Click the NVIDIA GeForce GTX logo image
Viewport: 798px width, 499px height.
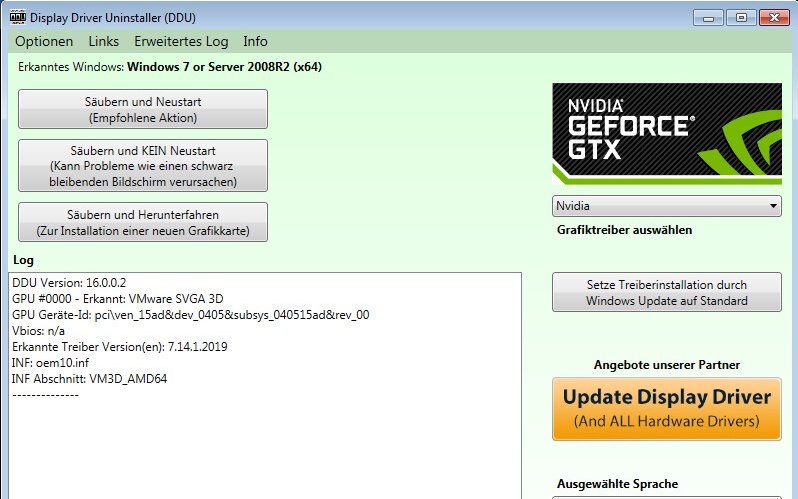coord(667,134)
